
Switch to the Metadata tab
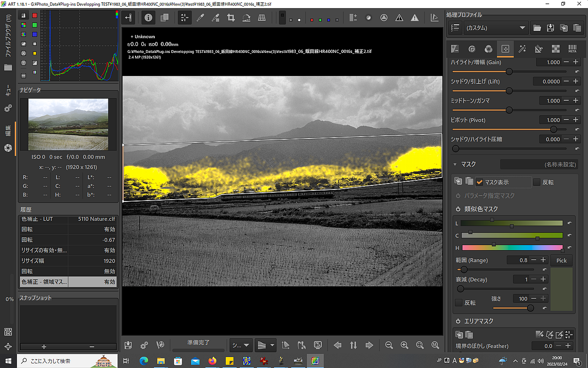(x=572, y=48)
